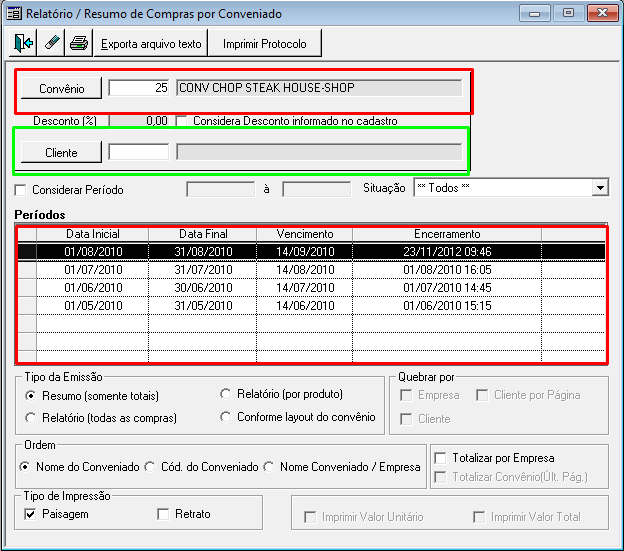Select Conforme layout do convênio option

point(225,417)
